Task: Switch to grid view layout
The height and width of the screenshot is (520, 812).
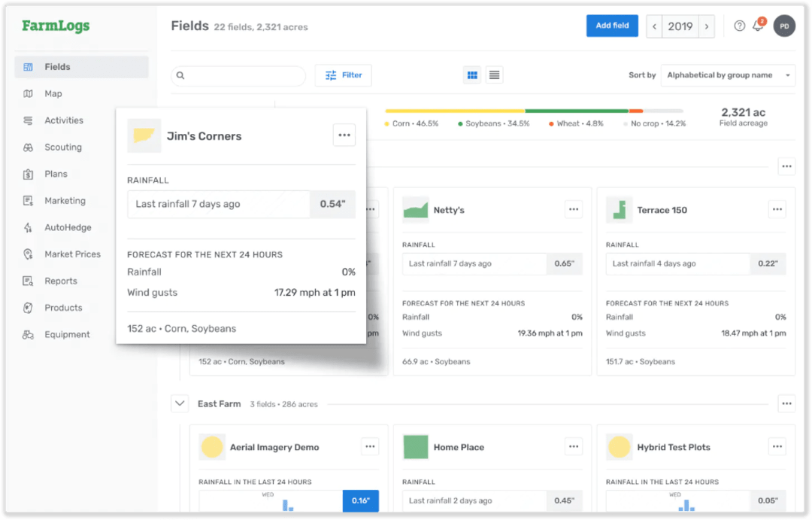Action: click(472, 75)
